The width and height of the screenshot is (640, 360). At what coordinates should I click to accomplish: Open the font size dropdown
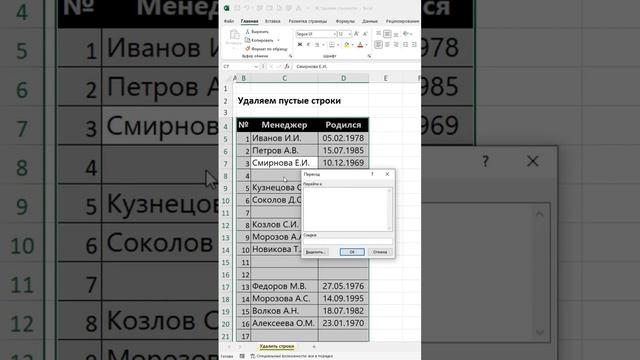349,34
